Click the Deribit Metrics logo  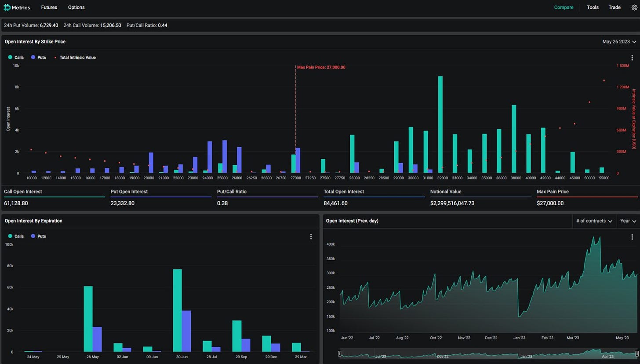point(17,7)
